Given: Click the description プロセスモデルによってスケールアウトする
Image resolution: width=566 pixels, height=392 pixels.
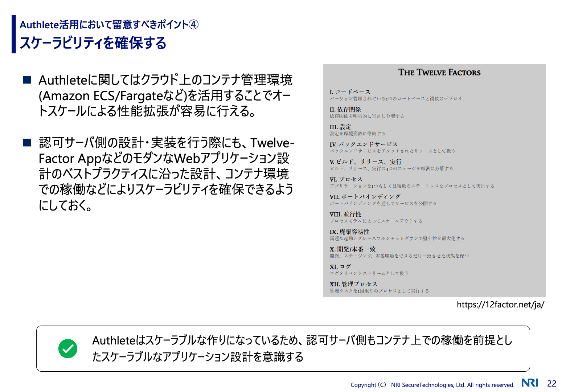Looking at the screenshot, I should point(376,221).
